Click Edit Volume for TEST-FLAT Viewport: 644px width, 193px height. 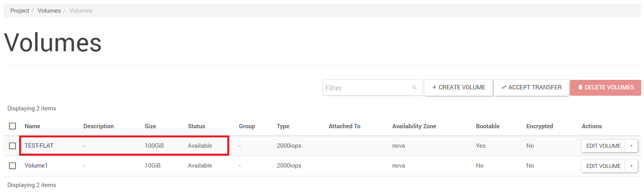pos(603,146)
